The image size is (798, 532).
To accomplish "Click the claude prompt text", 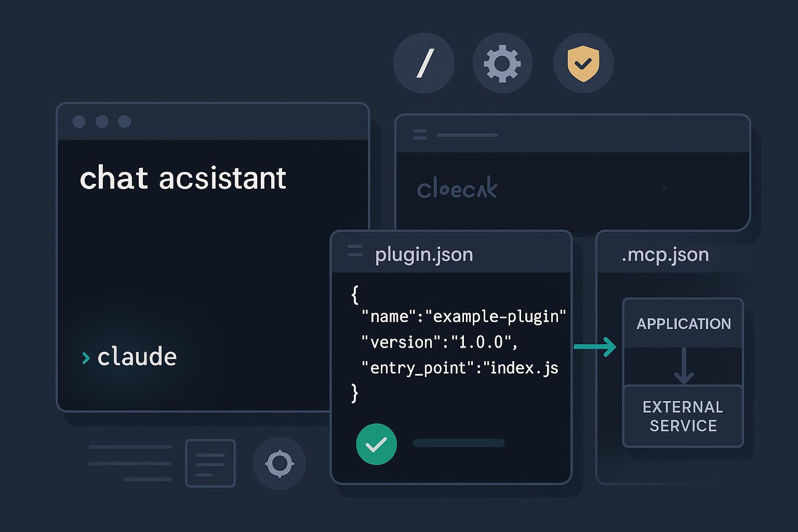I will 137,357.
